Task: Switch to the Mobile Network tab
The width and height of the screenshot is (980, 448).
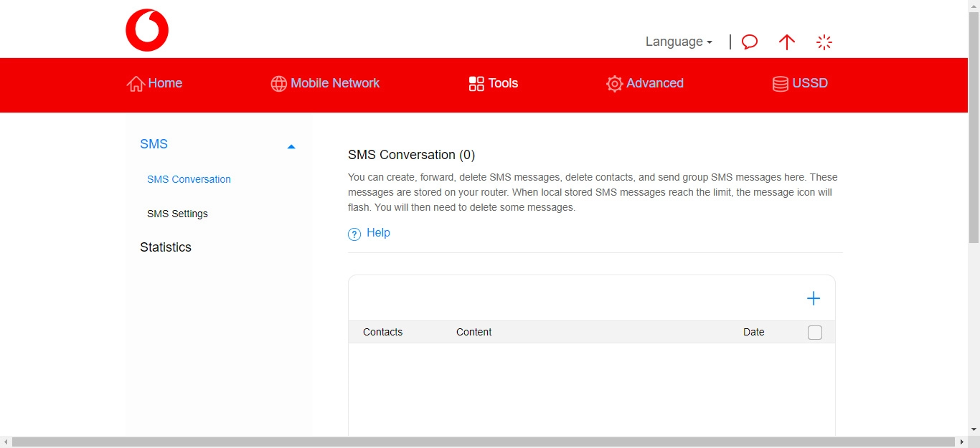Action: [334, 83]
